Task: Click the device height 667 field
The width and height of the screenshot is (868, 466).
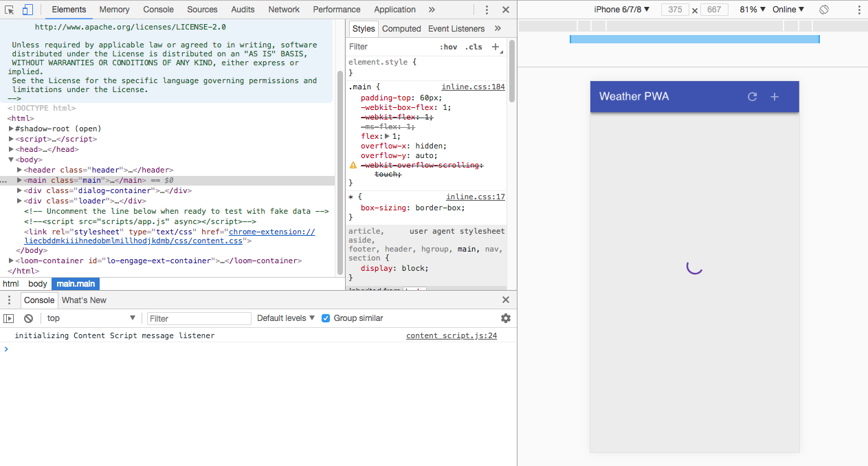Action: (x=714, y=10)
